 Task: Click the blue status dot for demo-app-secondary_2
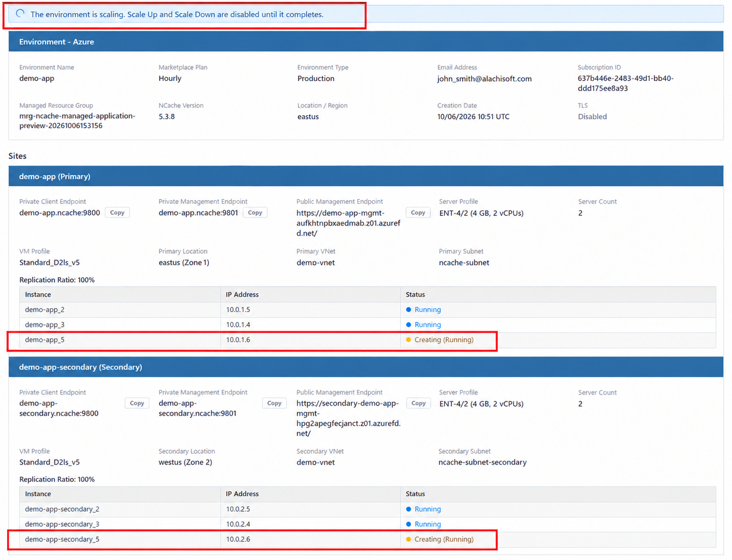(x=408, y=509)
